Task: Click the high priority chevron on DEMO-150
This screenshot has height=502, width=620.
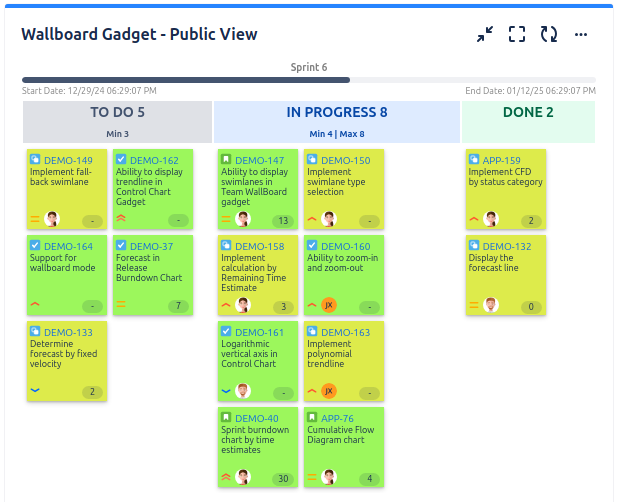Action: pyautogui.click(x=312, y=219)
